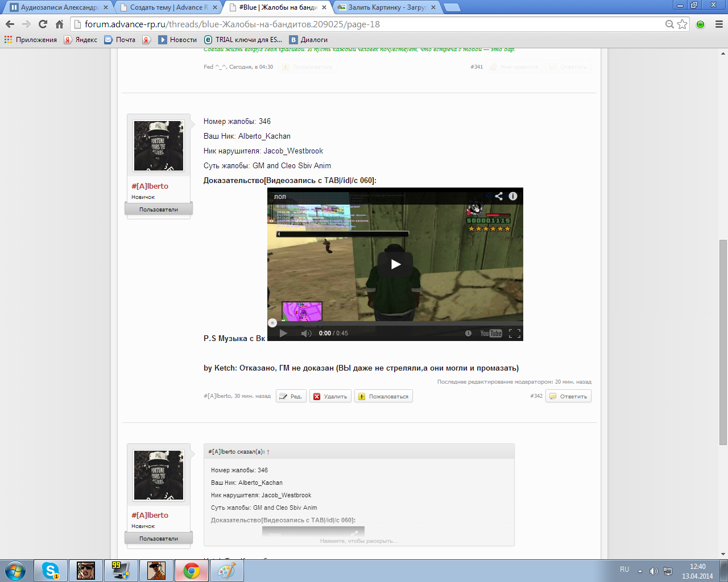Click the unlabeled Yandex bookmark icon

tap(146, 40)
